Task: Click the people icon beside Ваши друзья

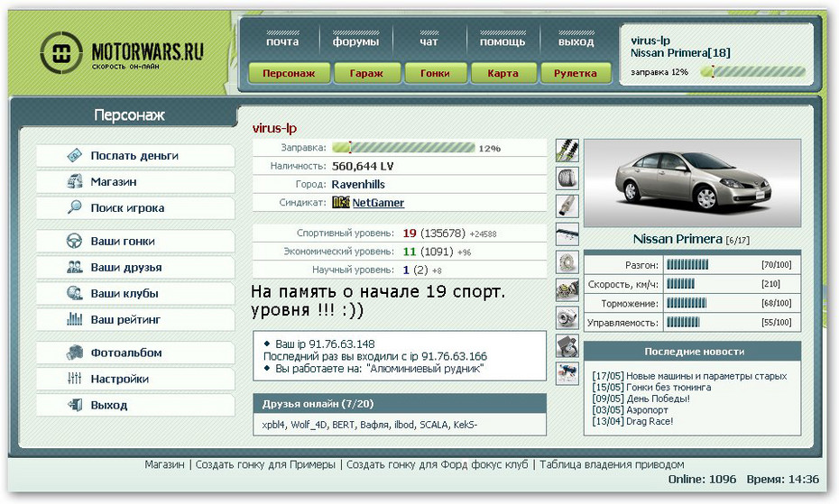Action: [74, 267]
